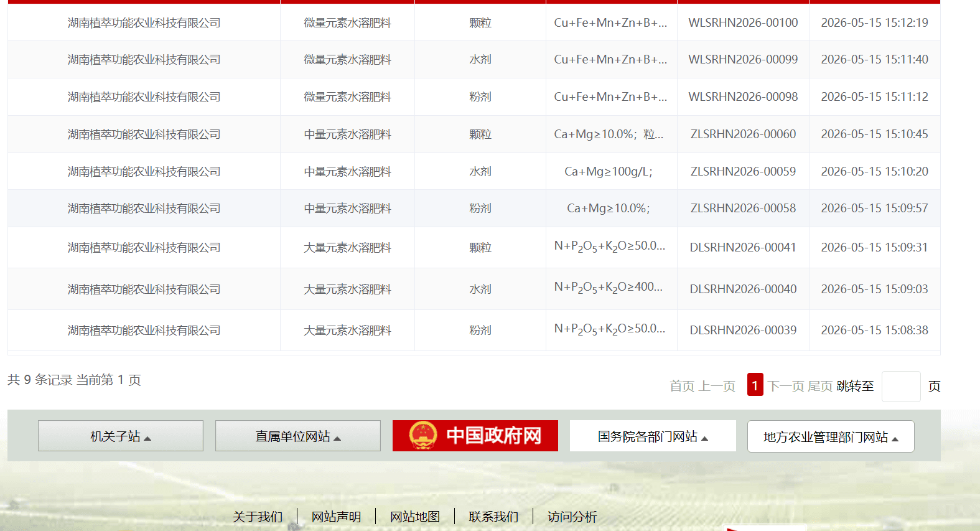Click the 尾页 last page link
The width and height of the screenshot is (980, 531).
(x=820, y=386)
